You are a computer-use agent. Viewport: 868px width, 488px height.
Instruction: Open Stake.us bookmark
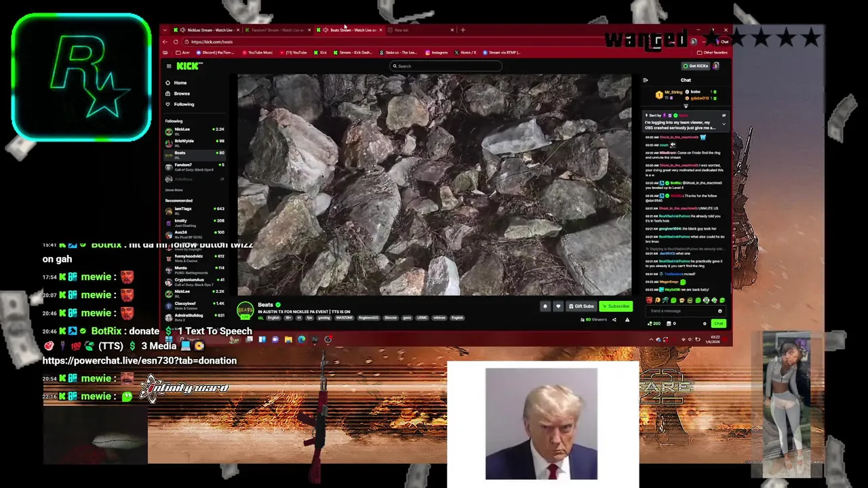click(399, 53)
